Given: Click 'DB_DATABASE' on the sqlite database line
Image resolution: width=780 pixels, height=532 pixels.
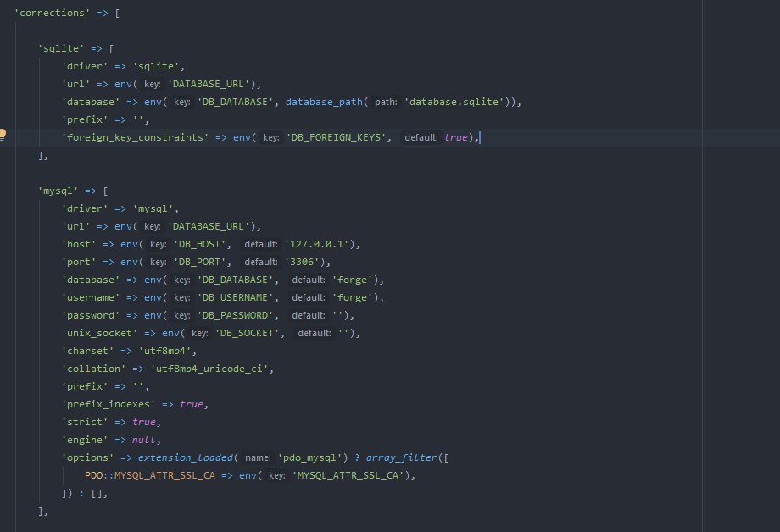Looking at the screenshot, I should [x=235, y=102].
